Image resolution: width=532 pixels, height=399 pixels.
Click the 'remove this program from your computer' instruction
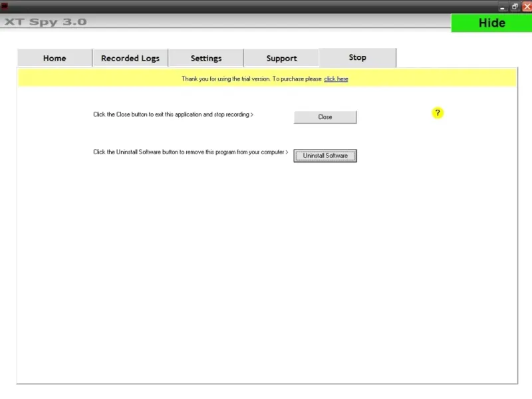click(x=191, y=152)
